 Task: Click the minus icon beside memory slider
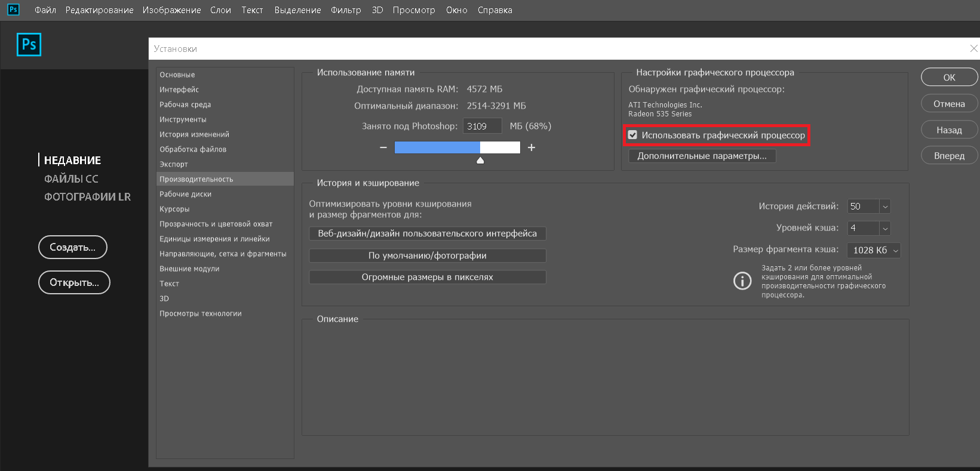click(383, 147)
